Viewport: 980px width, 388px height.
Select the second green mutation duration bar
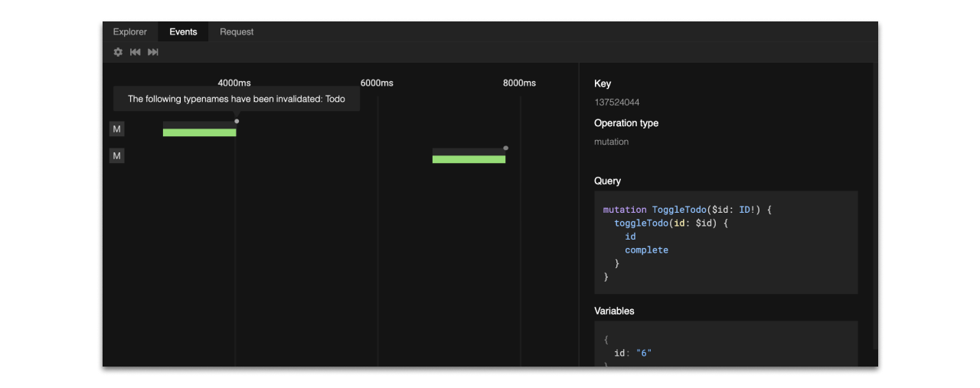(x=469, y=159)
